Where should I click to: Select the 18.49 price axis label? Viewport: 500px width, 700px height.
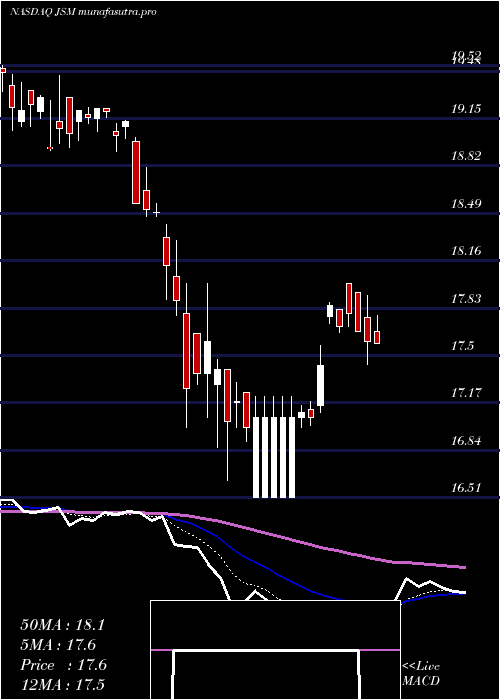[467, 204]
